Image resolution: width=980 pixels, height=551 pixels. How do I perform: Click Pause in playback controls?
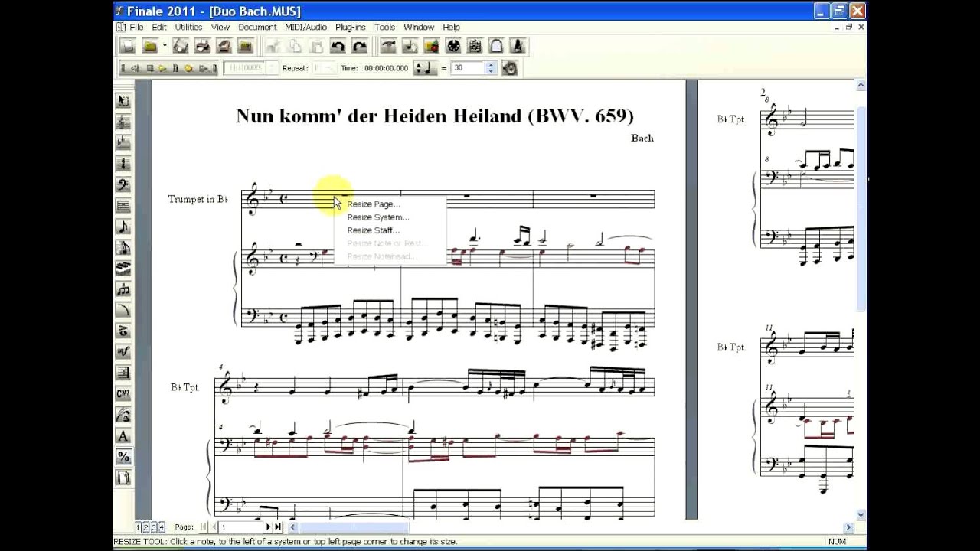[175, 68]
